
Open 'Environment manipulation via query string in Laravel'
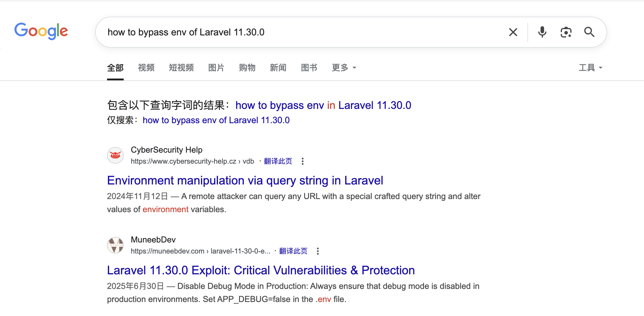(245, 181)
